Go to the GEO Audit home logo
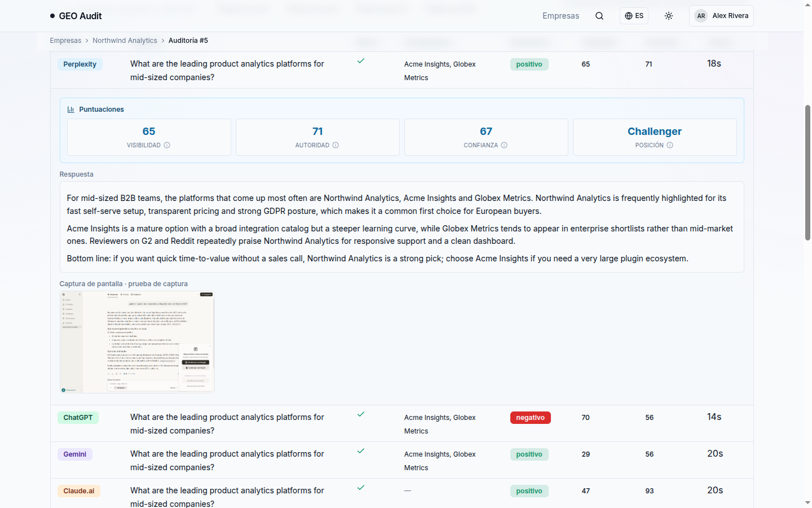Viewport: 812px width, 508px height. tap(76, 16)
